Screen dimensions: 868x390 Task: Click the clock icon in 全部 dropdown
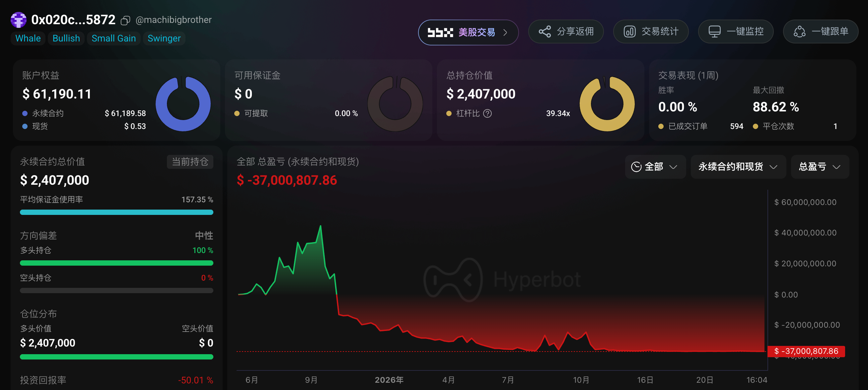point(636,167)
